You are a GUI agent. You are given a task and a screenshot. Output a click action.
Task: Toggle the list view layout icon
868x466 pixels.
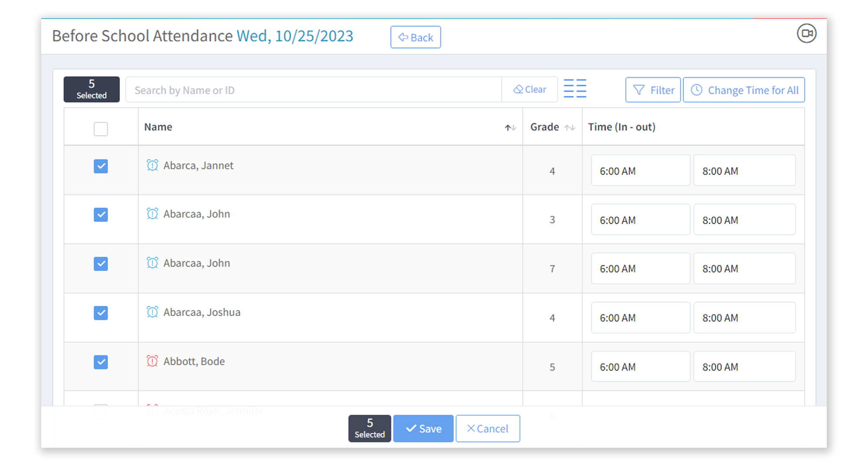(x=575, y=89)
